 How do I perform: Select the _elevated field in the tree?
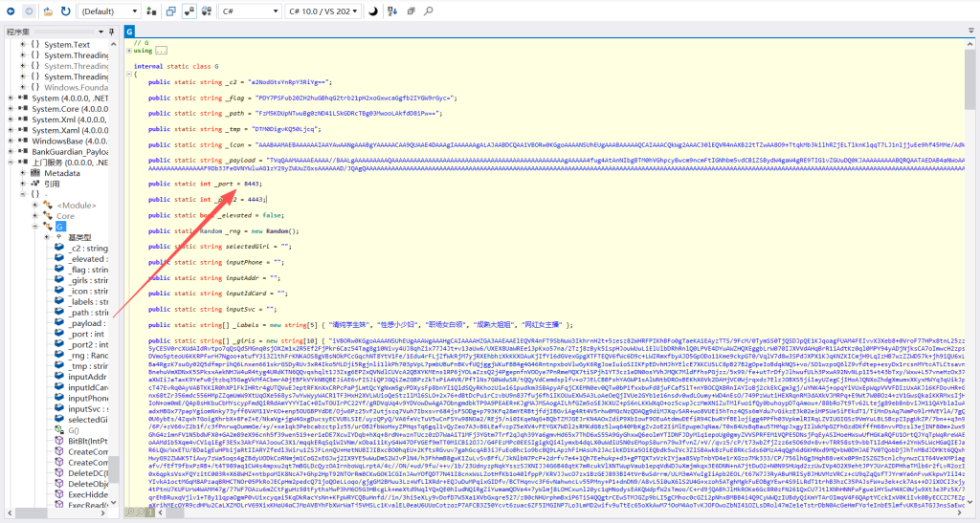88,258
